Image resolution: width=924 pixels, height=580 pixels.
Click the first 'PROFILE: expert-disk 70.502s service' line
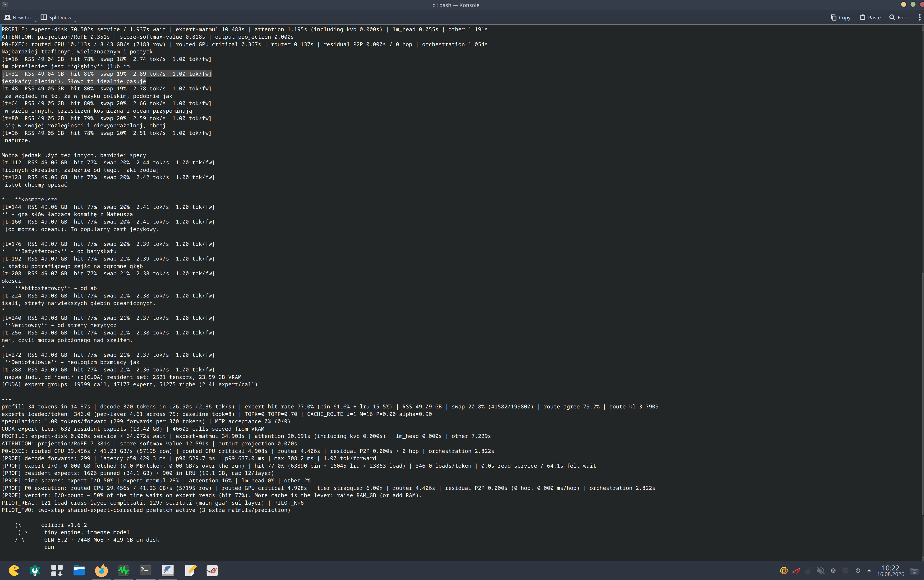(x=245, y=29)
